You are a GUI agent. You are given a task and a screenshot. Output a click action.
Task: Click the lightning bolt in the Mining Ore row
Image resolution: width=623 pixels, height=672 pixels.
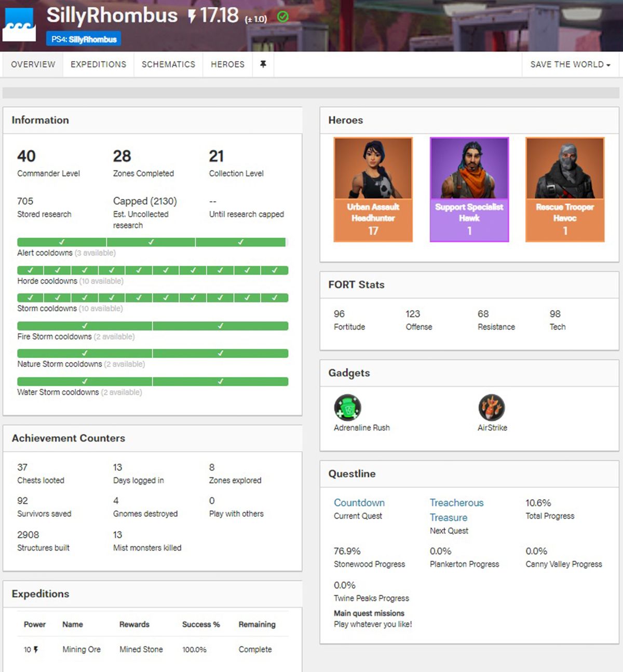tap(35, 649)
